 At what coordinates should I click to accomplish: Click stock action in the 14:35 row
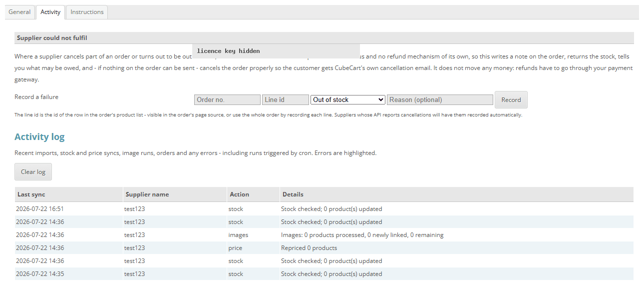[236, 274]
